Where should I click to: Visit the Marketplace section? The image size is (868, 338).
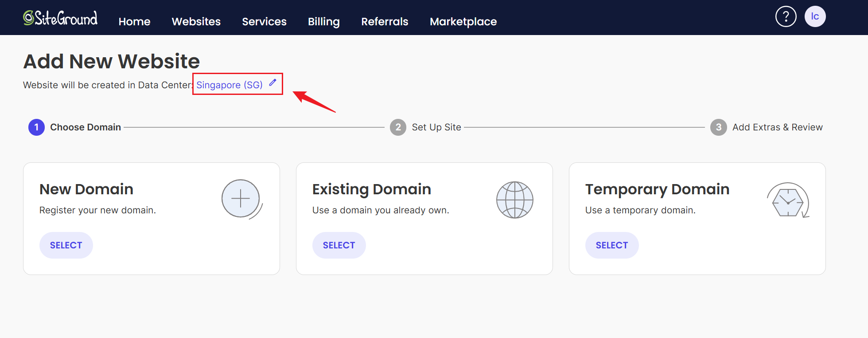coord(463,22)
